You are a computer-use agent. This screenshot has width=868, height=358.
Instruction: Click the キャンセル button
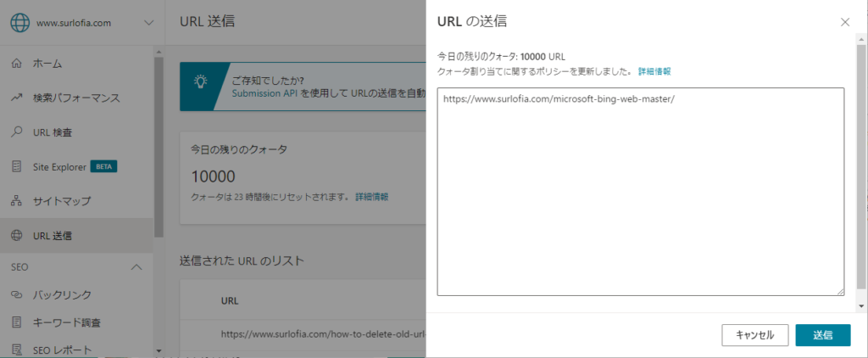click(x=755, y=335)
